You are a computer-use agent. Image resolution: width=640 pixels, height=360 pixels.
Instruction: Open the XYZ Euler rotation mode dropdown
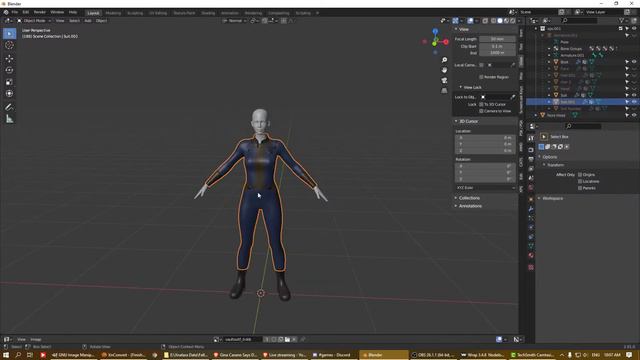[485, 188]
